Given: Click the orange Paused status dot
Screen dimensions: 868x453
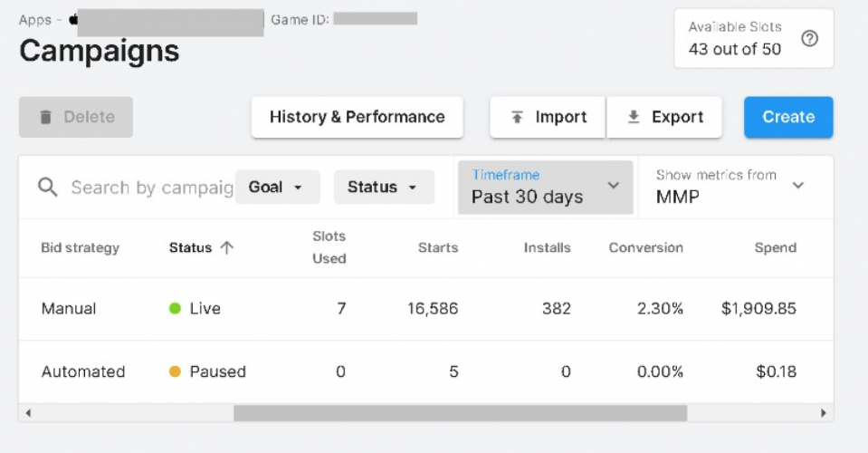Looking at the screenshot, I should (x=176, y=371).
